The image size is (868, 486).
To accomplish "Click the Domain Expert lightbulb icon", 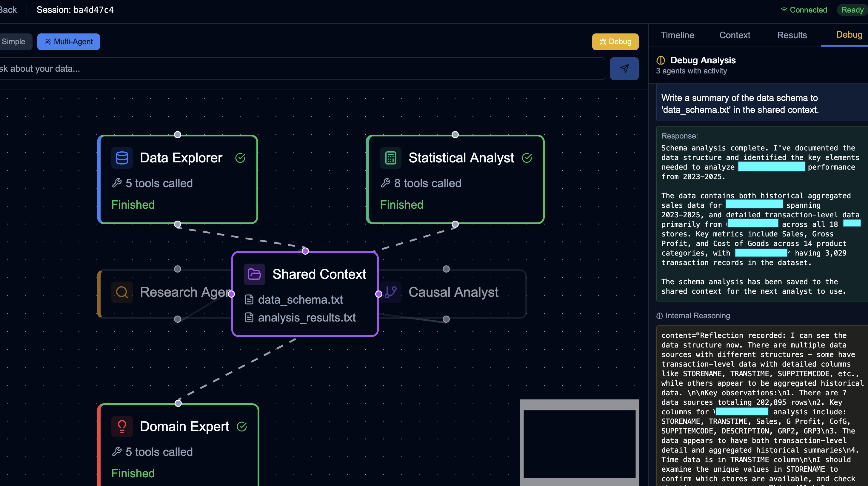I will tap(122, 426).
